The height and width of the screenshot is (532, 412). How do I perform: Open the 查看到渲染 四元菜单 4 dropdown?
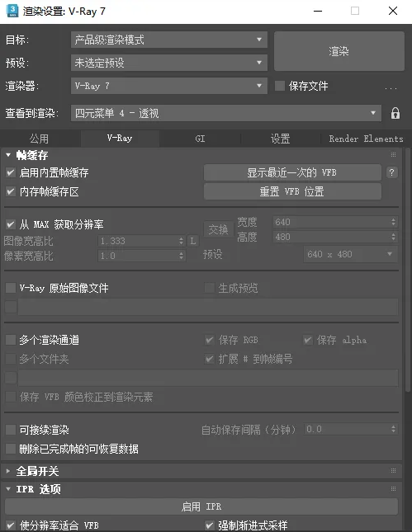coord(226,113)
